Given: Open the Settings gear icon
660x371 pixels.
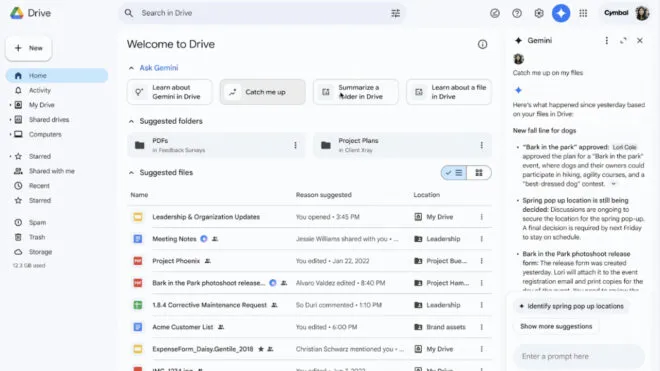Looking at the screenshot, I should [539, 13].
